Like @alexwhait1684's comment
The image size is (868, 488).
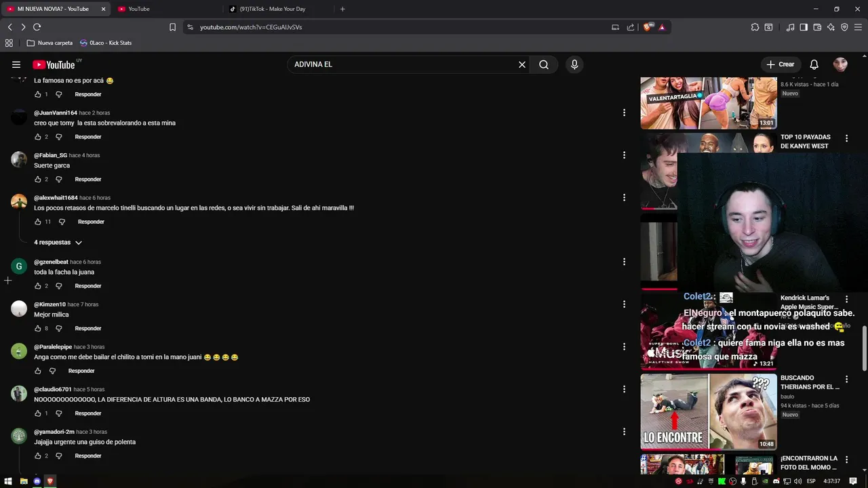coord(38,222)
